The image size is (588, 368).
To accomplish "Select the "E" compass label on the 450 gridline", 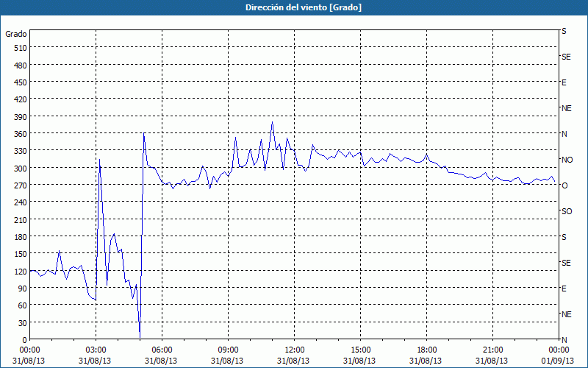I will pos(564,82).
